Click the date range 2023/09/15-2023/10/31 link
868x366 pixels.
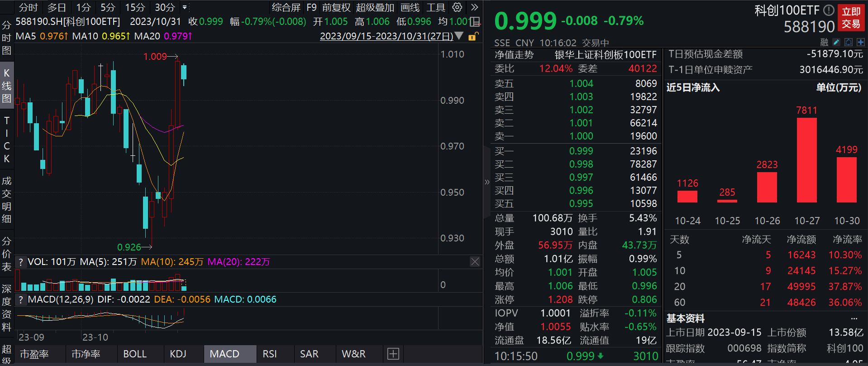pos(386,36)
